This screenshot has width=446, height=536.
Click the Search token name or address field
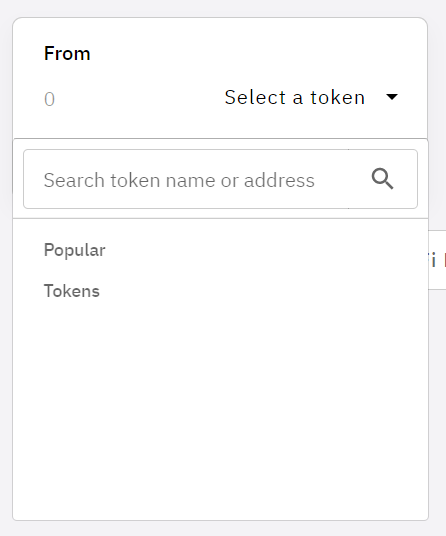[220, 179]
